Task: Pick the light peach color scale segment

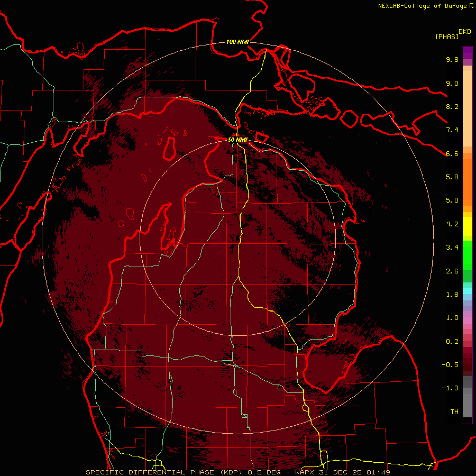Action: (467, 108)
